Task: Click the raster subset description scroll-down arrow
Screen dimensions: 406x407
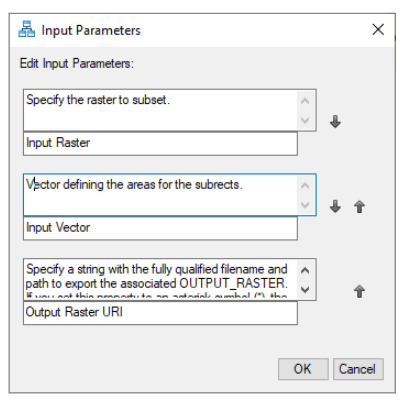Action: point(305,120)
